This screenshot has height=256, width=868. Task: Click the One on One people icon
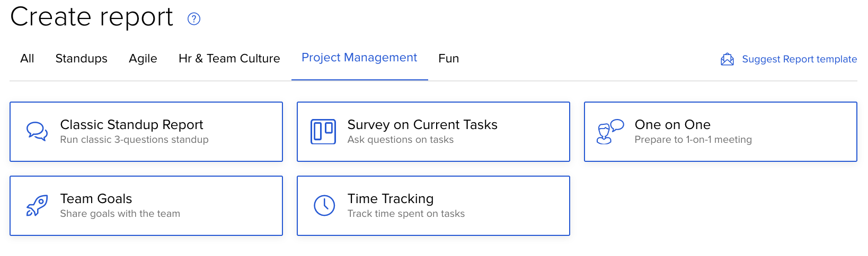pos(610,132)
